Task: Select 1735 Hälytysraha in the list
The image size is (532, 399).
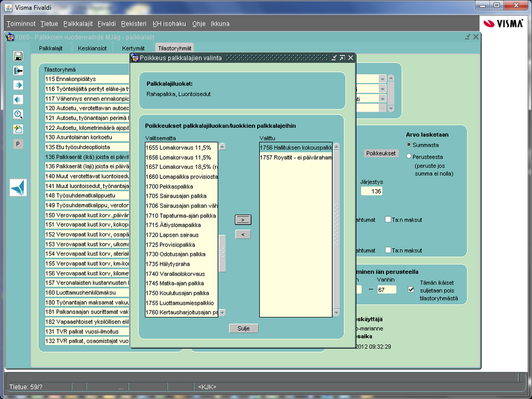Action: click(182, 264)
